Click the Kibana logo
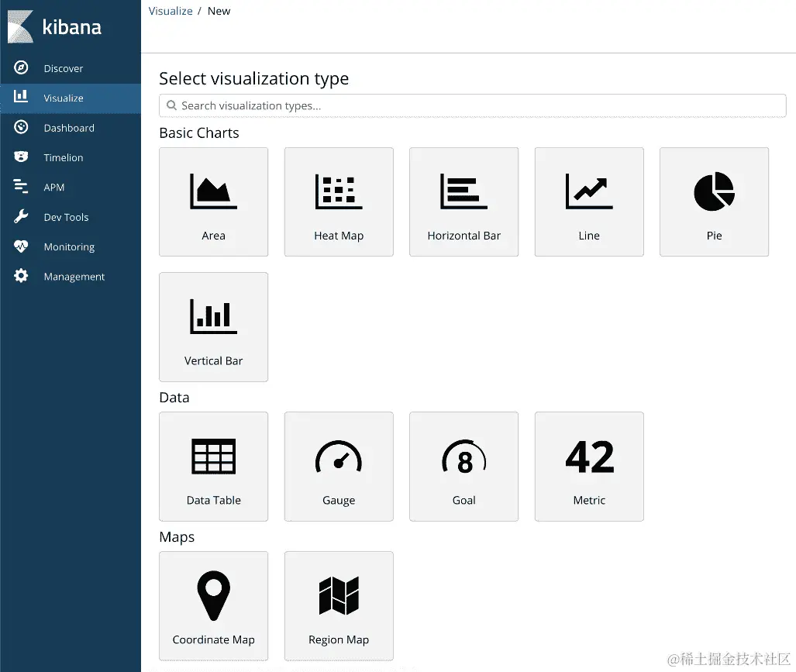The image size is (796, 672). (x=54, y=26)
